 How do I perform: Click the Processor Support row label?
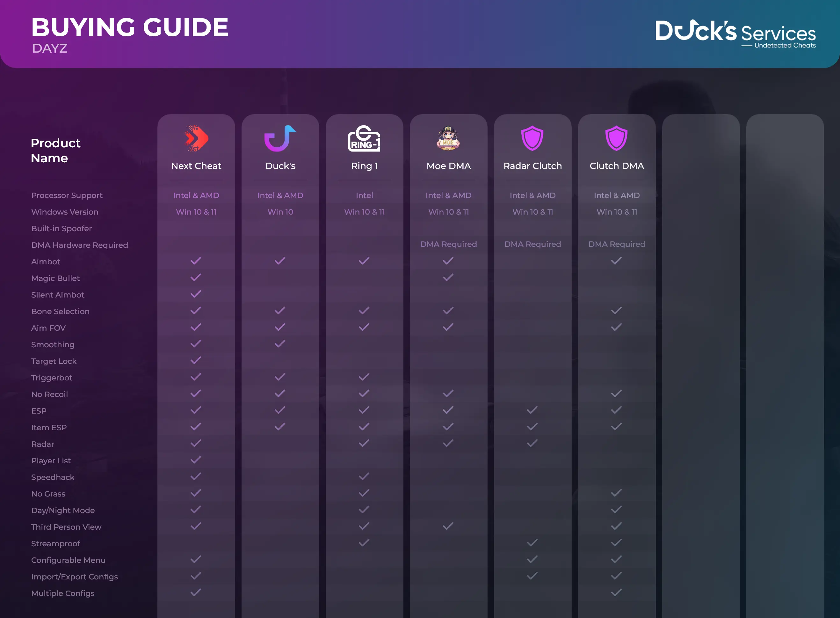67,195
